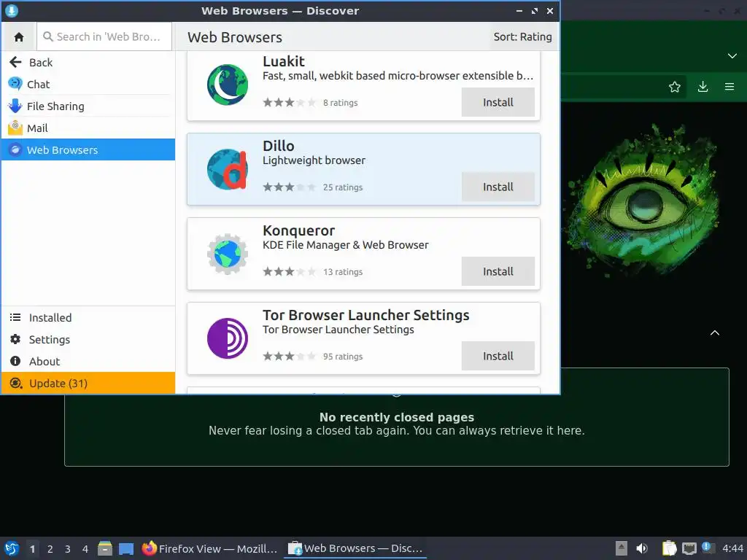Click the Tor Browser Launcher icon
The image size is (747, 560).
pyautogui.click(x=228, y=338)
